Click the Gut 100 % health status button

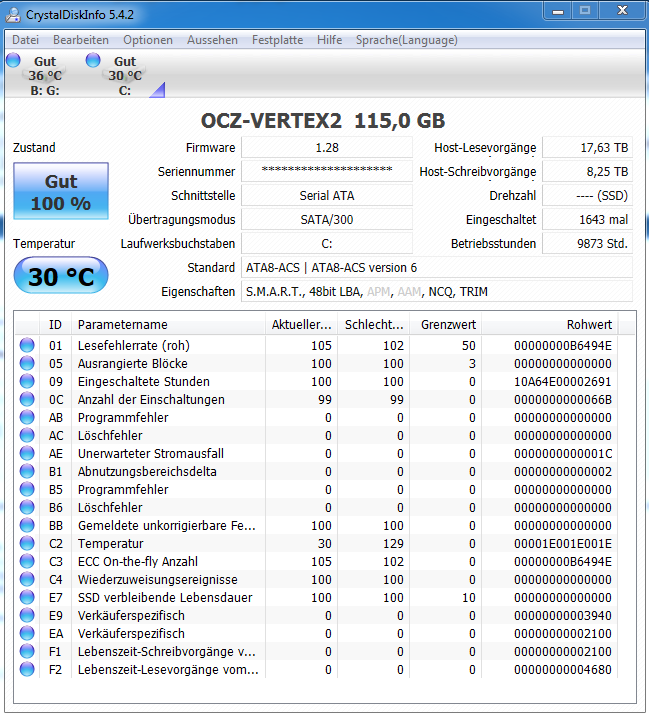(x=61, y=191)
